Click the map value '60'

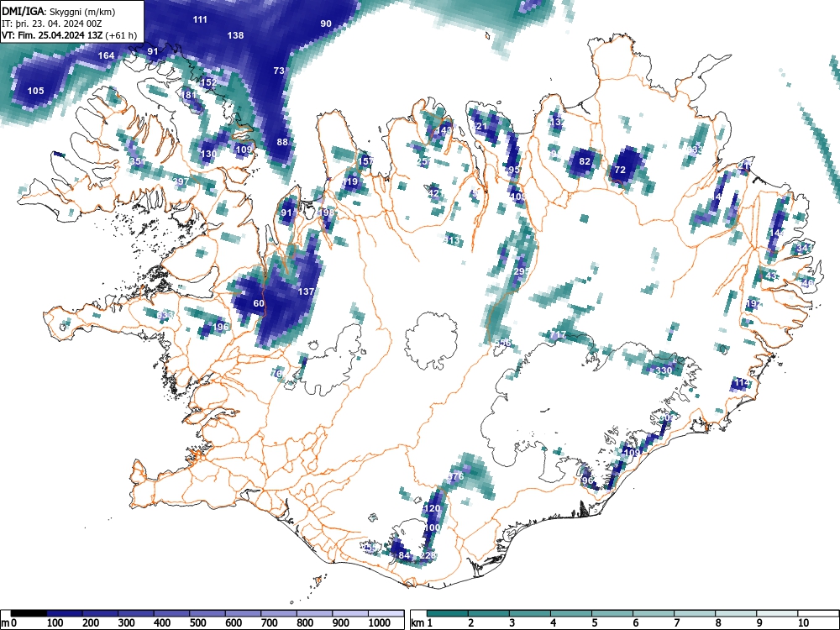pyautogui.click(x=259, y=303)
